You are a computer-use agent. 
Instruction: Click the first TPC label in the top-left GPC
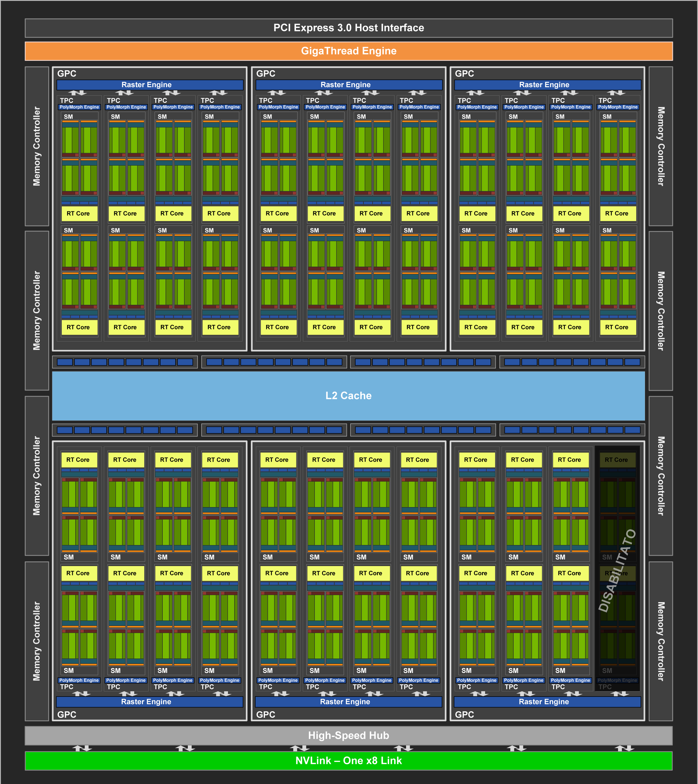[67, 100]
